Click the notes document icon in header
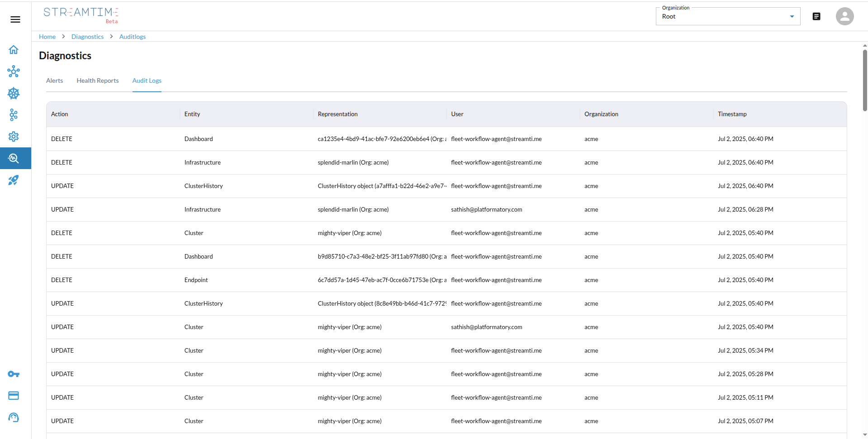This screenshot has height=439, width=868. 816,16
